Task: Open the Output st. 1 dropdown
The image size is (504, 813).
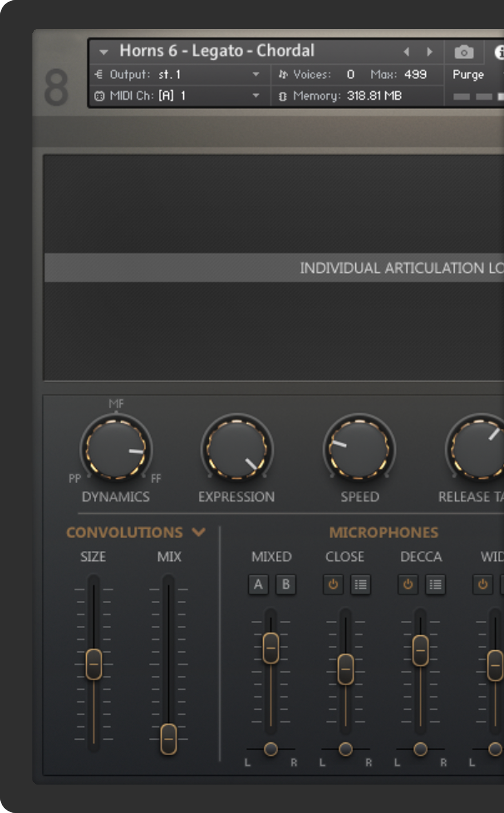Action: pyautogui.click(x=256, y=74)
